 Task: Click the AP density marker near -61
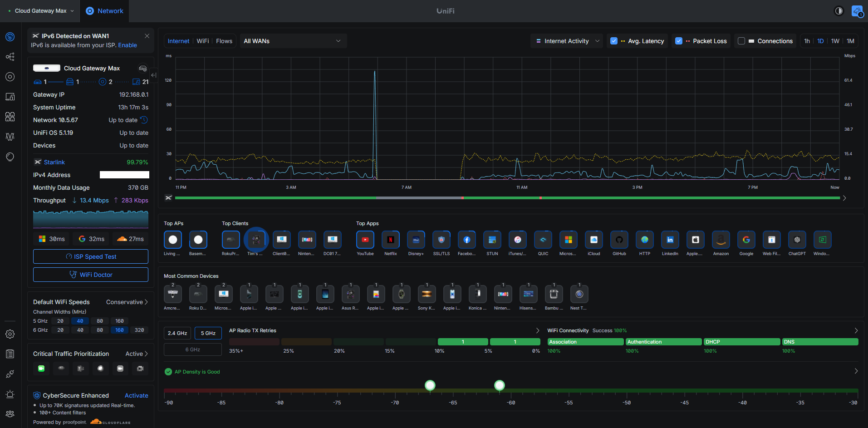500,385
